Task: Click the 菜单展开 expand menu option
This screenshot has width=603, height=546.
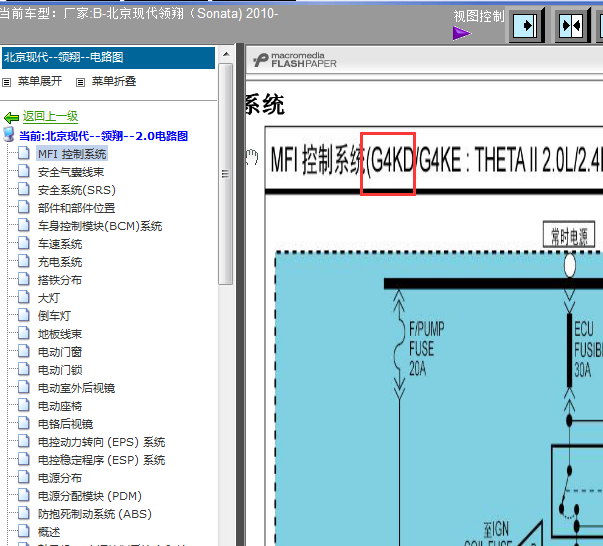Action: 40,81
